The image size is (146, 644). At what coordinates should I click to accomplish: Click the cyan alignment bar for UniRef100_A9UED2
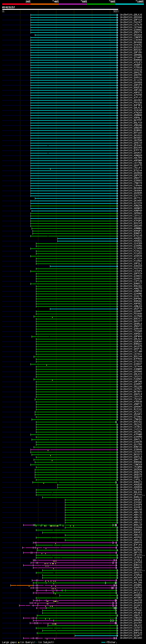(x=88, y=239)
